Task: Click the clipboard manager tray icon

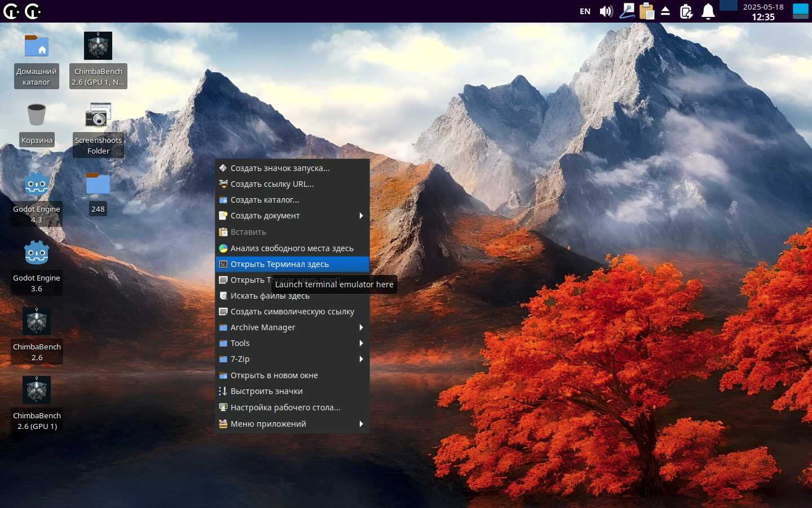Action: 647,11
